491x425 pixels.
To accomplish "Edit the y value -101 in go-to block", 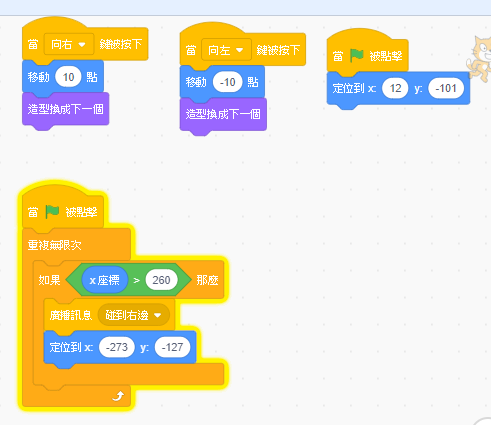I will [446, 88].
